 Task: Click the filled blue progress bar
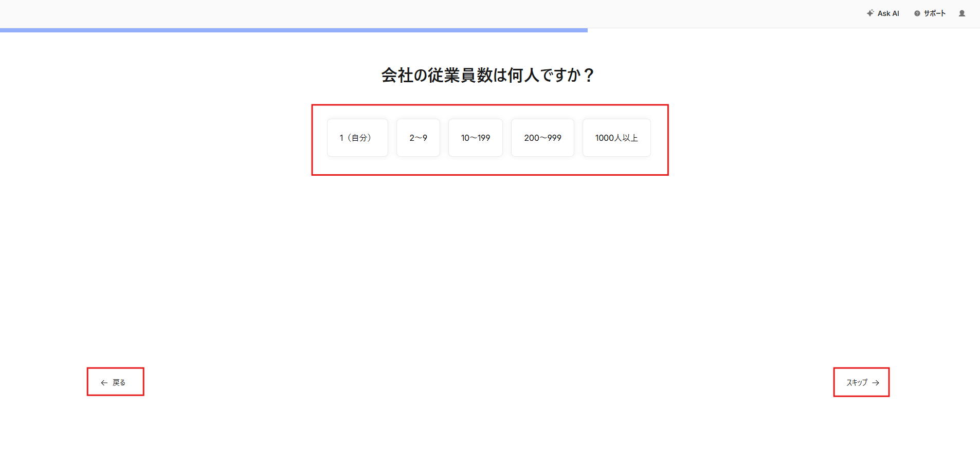point(293,30)
